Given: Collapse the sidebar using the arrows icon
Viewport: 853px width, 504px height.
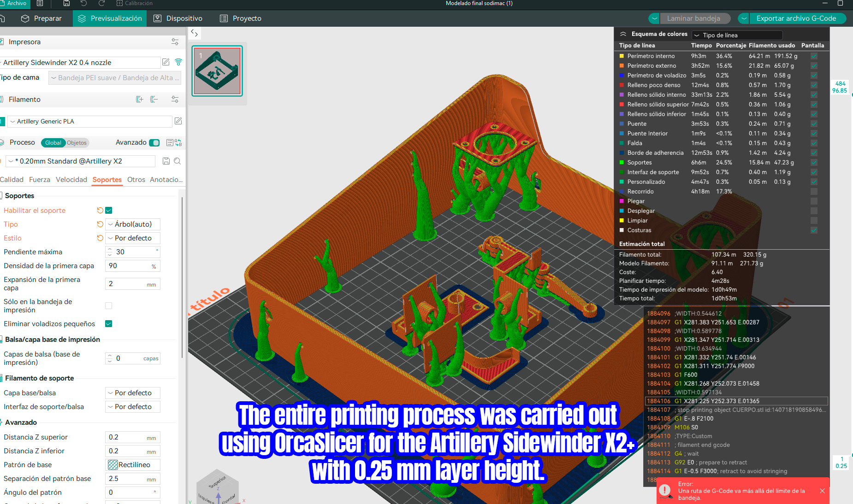Looking at the screenshot, I should click(x=194, y=33).
